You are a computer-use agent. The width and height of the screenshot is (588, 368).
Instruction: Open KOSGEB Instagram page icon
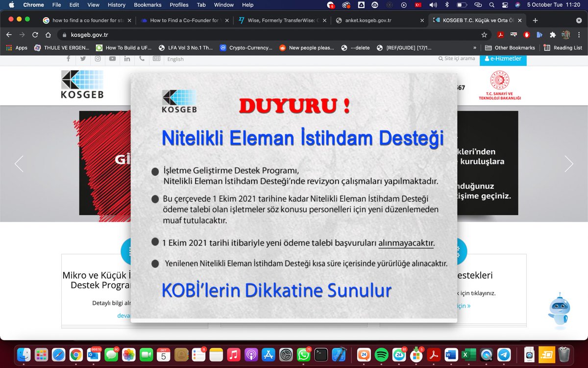click(98, 58)
